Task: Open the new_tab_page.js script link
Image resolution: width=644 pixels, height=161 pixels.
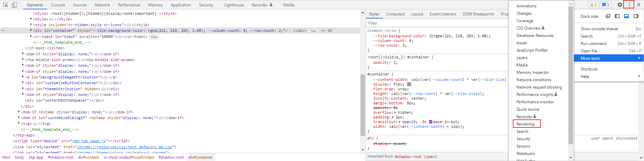Action: 89,141
